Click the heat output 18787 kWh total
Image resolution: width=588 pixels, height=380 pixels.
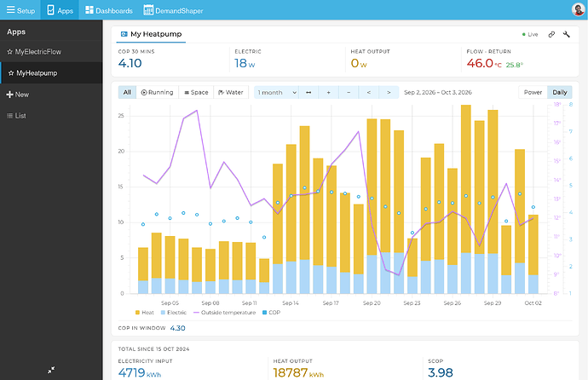[298, 372]
